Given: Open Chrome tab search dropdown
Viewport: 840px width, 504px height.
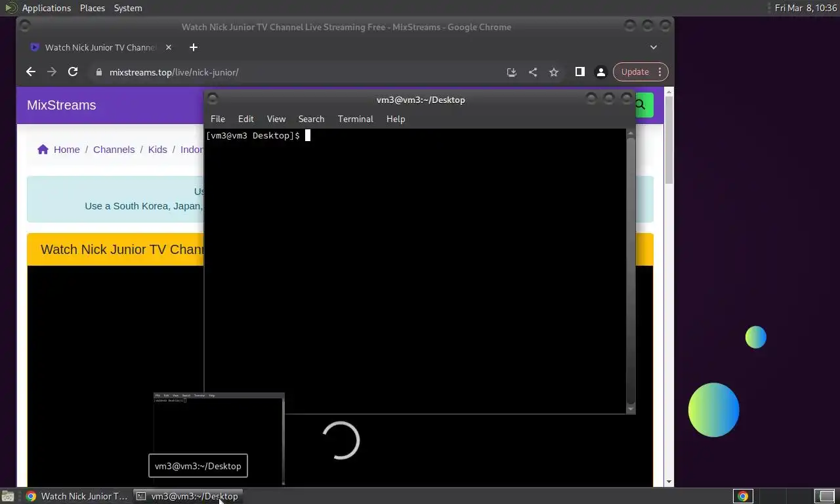Looking at the screenshot, I should coord(654,47).
